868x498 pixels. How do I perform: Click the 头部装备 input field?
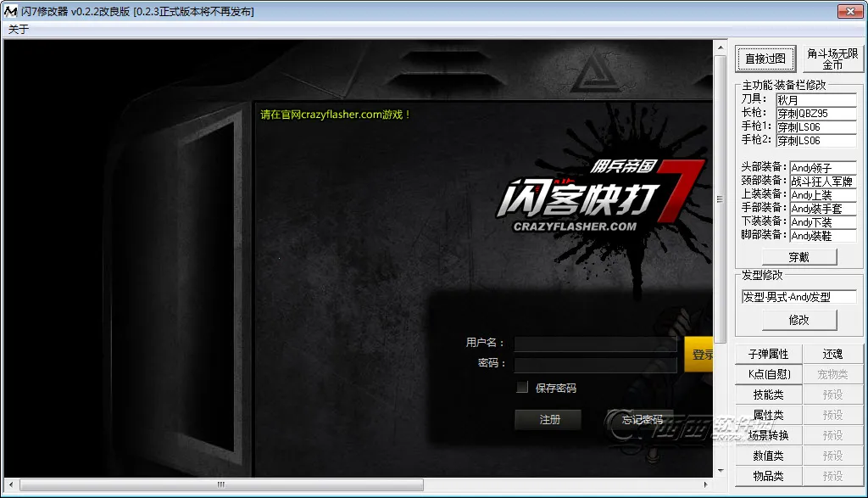coord(822,168)
